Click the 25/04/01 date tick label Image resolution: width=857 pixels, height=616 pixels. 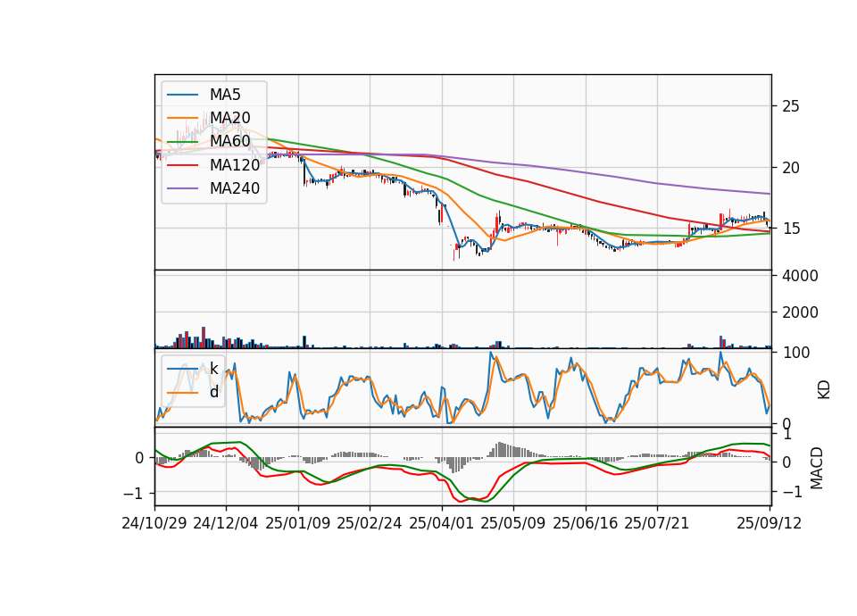point(441,523)
